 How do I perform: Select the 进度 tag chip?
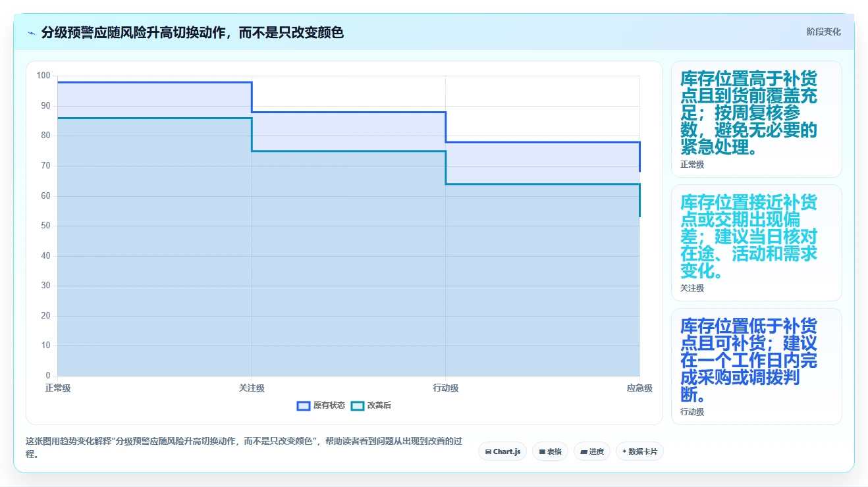(x=592, y=451)
